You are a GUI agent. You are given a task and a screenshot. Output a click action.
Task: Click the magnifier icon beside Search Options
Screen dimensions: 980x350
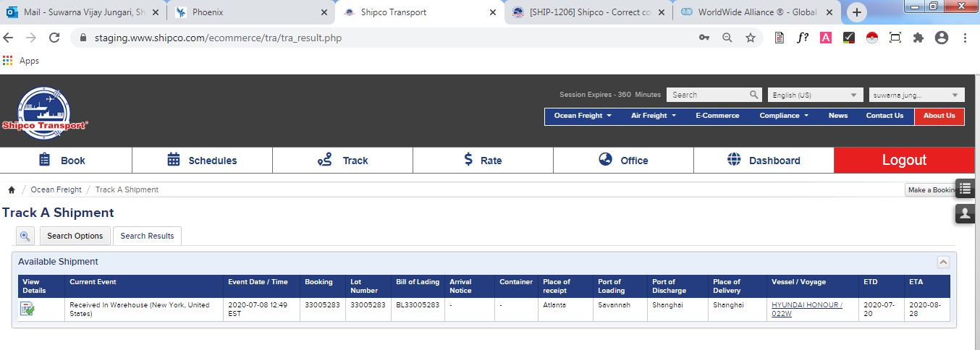pyautogui.click(x=25, y=236)
